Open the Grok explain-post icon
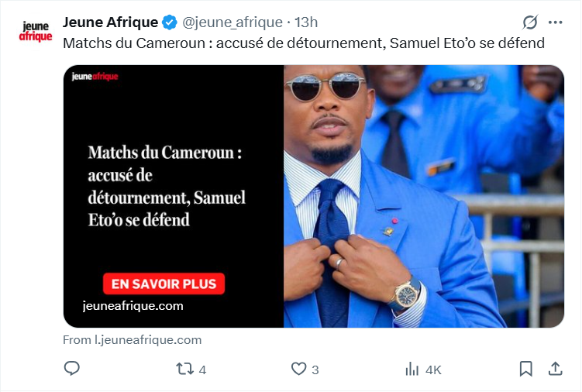The width and height of the screenshot is (582, 392). pos(530,22)
